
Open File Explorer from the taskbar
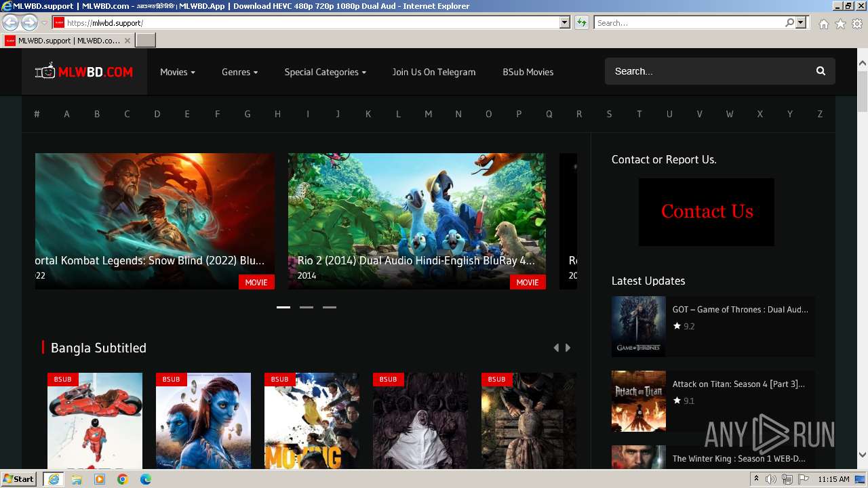tap(77, 479)
